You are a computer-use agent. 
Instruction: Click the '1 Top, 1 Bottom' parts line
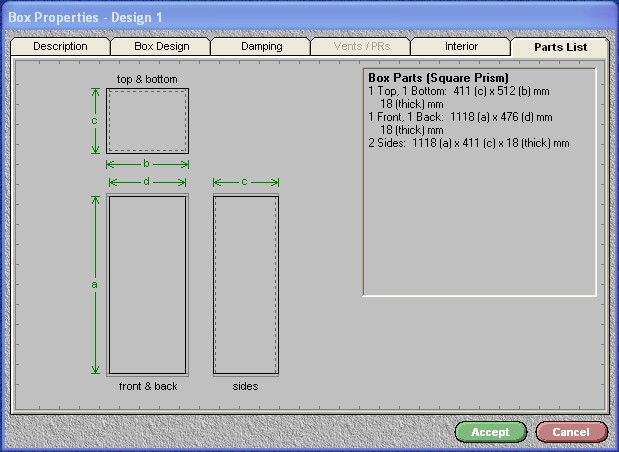[x=459, y=91]
